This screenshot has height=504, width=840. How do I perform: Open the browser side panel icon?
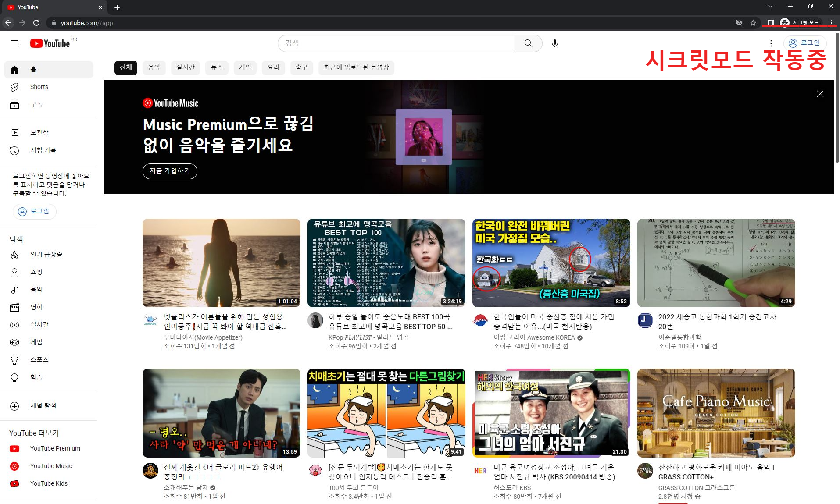pos(770,23)
